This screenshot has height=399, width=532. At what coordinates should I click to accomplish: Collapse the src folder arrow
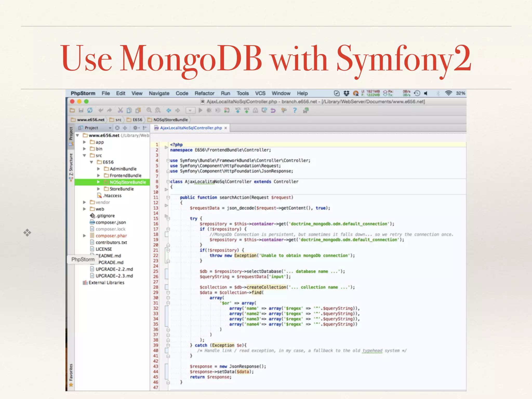click(x=84, y=155)
